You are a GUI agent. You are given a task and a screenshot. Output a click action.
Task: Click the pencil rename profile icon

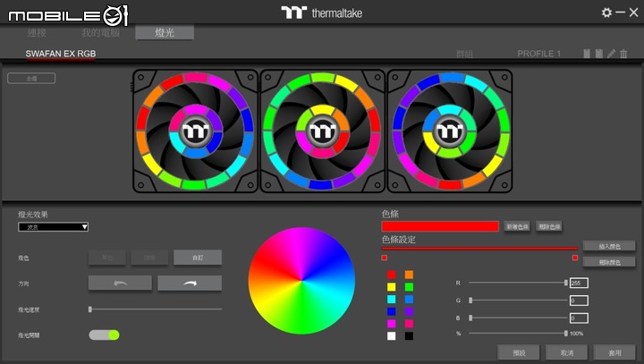612,54
